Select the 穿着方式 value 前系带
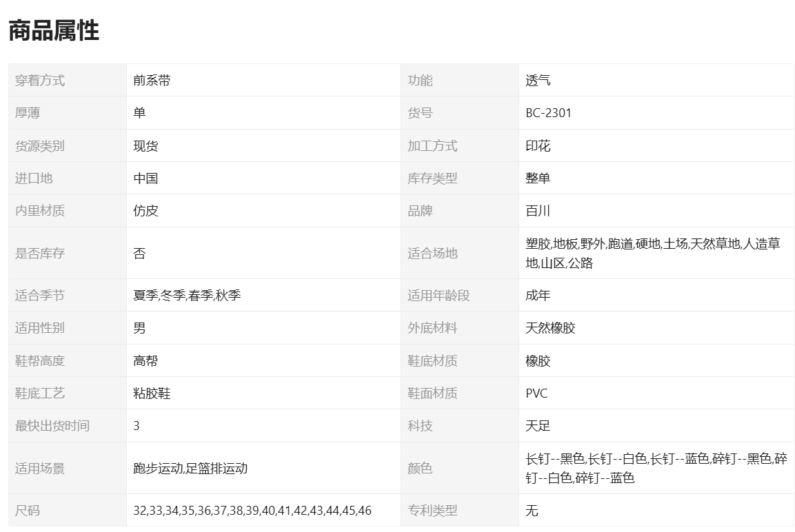Image resolution: width=795 pixels, height=532 pixels. (x=152, y=81)
